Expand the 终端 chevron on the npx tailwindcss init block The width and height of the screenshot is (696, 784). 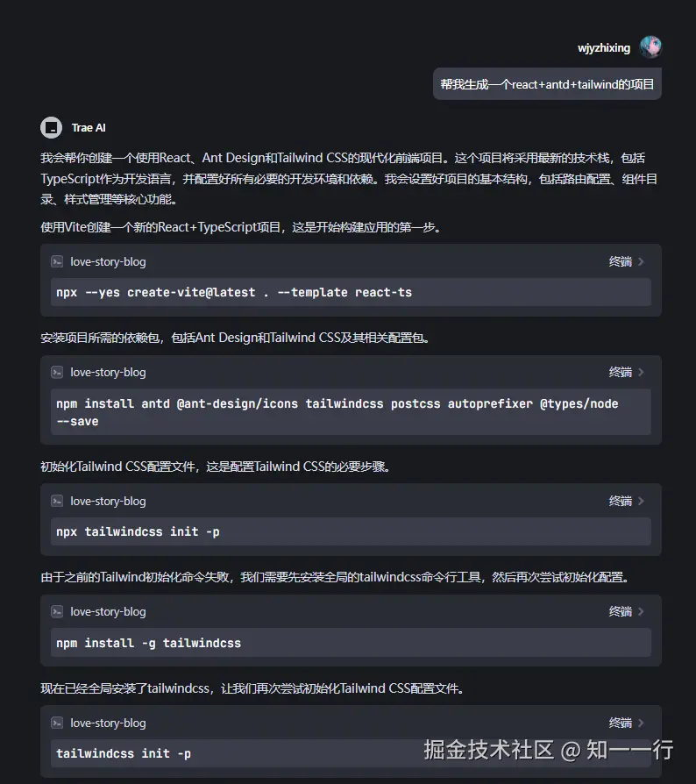(x=641, y=501)
